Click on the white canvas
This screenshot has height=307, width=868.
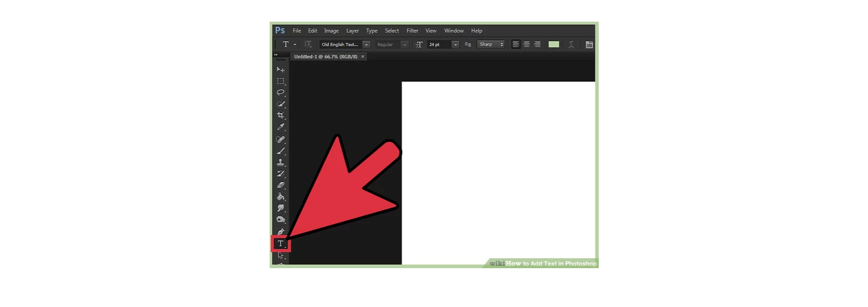498,173
